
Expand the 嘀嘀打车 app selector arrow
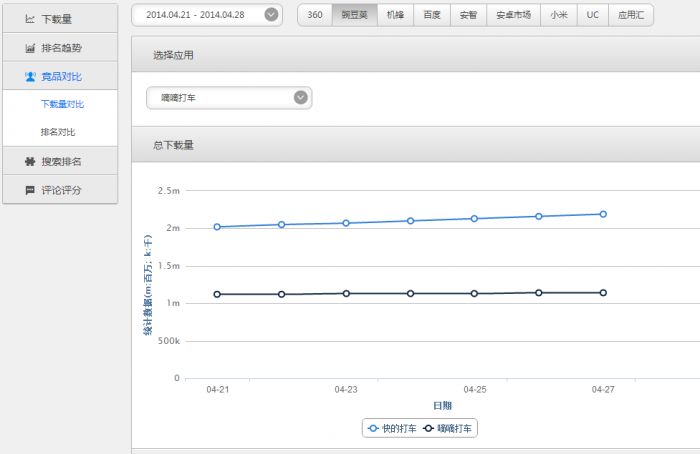coord(300,97)
